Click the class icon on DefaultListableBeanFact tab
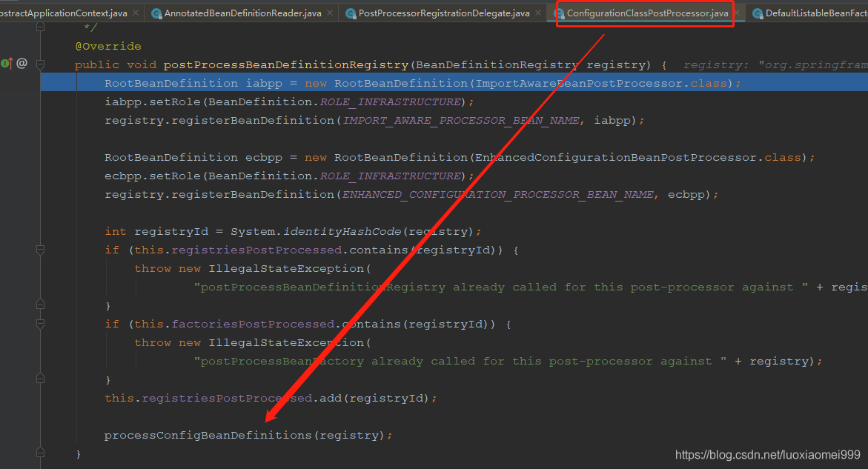 758,13
